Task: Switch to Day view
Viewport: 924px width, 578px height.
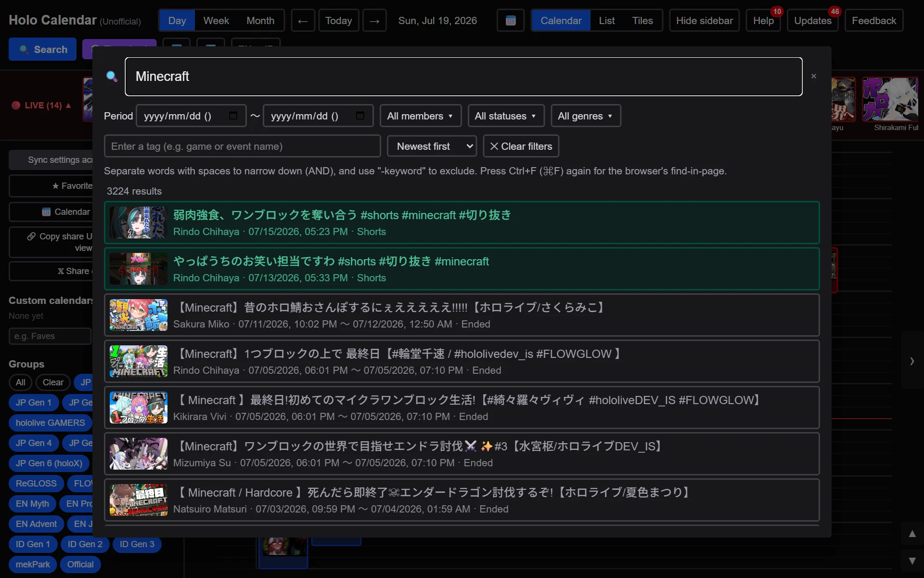Action: coord(177,21)
